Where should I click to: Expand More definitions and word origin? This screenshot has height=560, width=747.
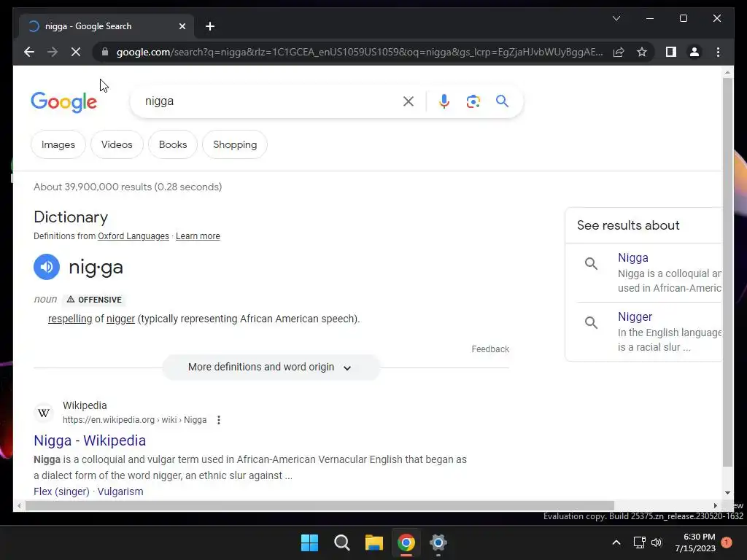[271, 367]
